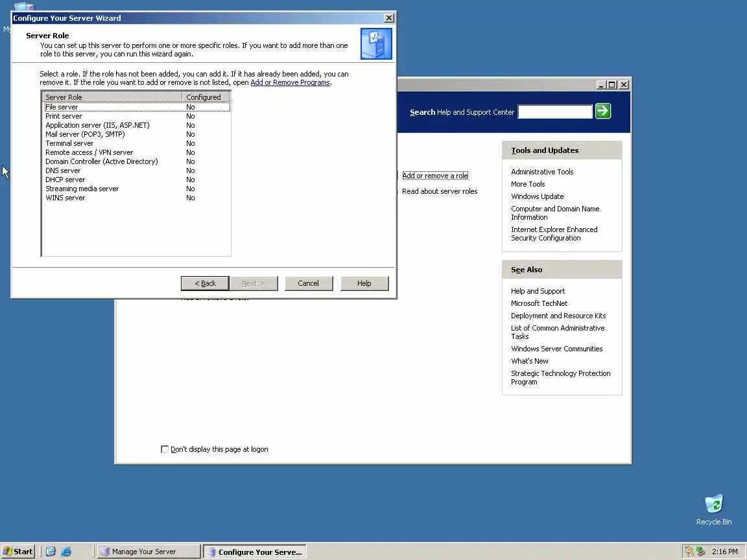747x560 pixels.
Task: Open List of Common Administrative Tasks
Action: tap(558, 332)
